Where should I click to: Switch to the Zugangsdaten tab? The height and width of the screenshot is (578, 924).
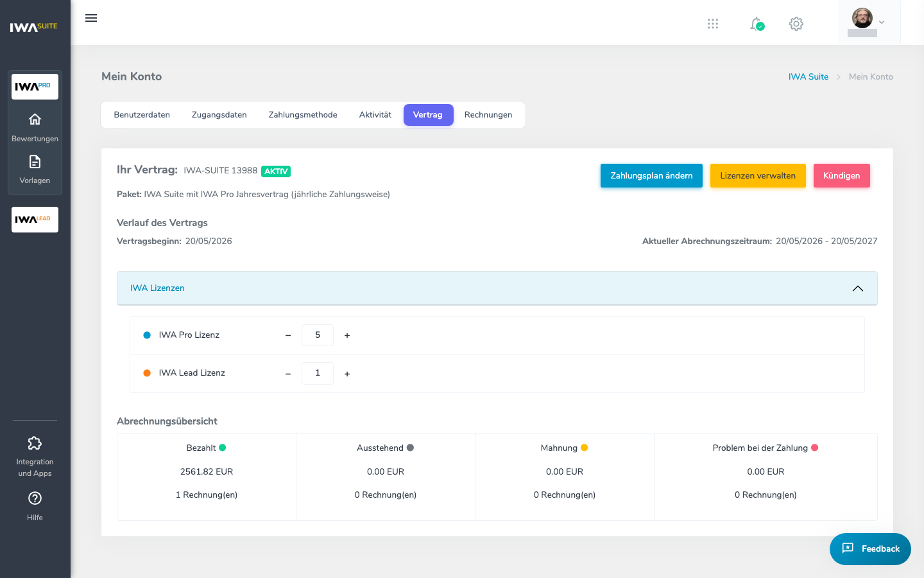coord(219,115)
